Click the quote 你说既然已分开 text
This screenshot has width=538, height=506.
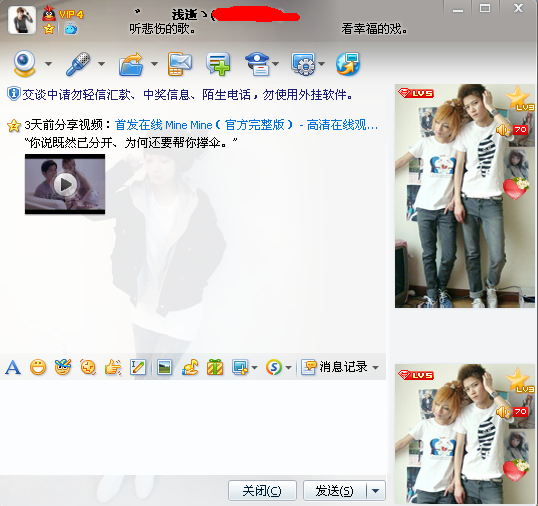[131, 142]
